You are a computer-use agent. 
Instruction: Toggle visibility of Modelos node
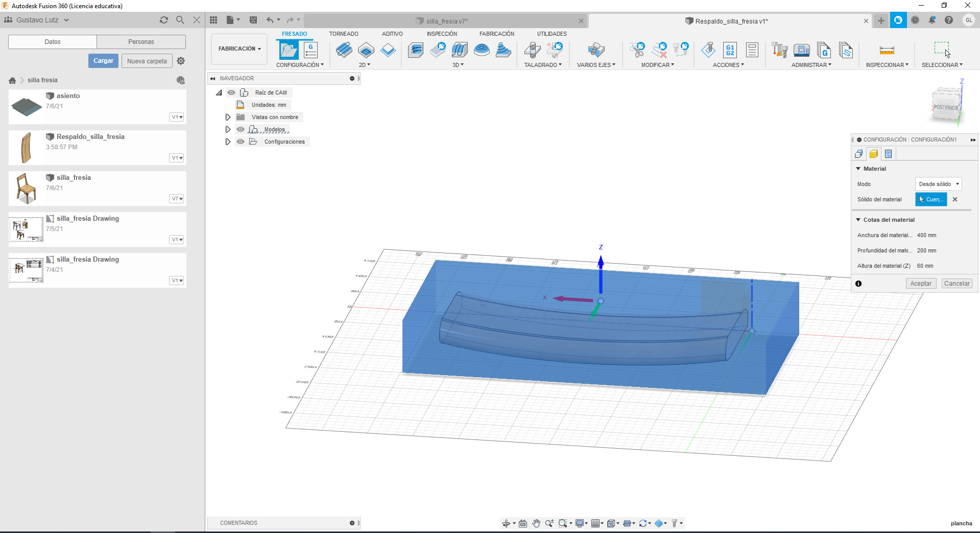(241, 129)
